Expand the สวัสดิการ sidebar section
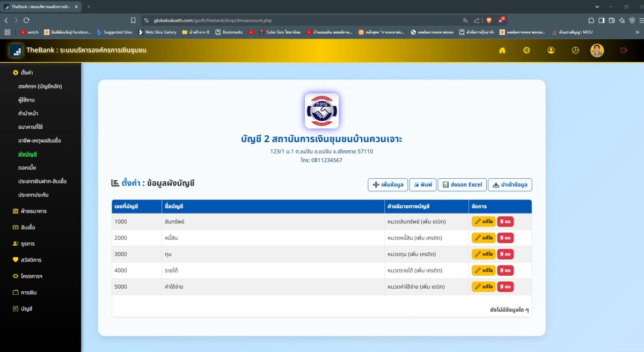The image size is (644, 352). pyautogui.click(x=27, y=260)
